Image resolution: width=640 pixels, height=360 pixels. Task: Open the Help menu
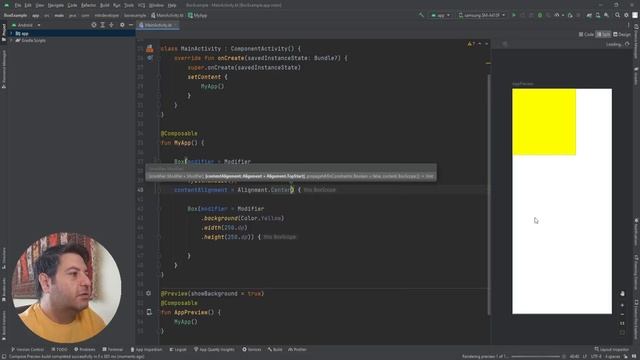click(172, 5)
